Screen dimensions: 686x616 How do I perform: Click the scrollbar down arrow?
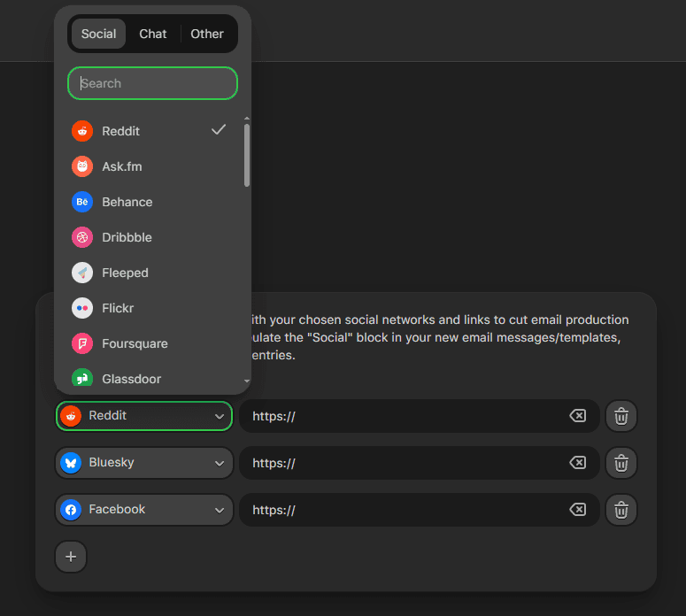[247, 381]
